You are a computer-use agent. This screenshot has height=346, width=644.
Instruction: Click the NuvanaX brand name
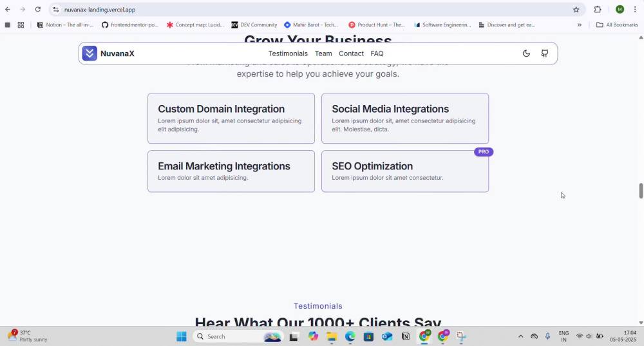pos(117,53)
